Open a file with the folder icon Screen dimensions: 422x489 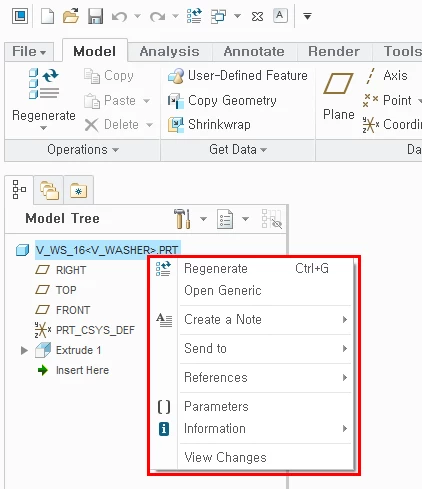pyautogui.click(x=71, y=16)
